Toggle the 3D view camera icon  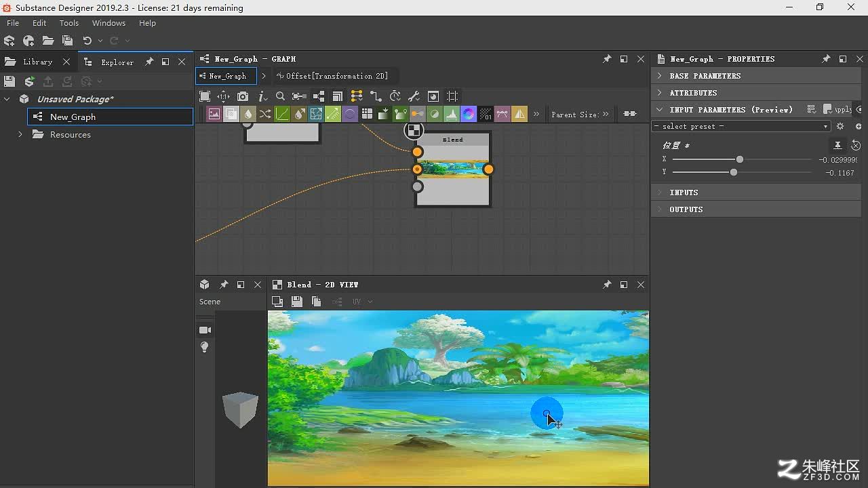(204, 330)
